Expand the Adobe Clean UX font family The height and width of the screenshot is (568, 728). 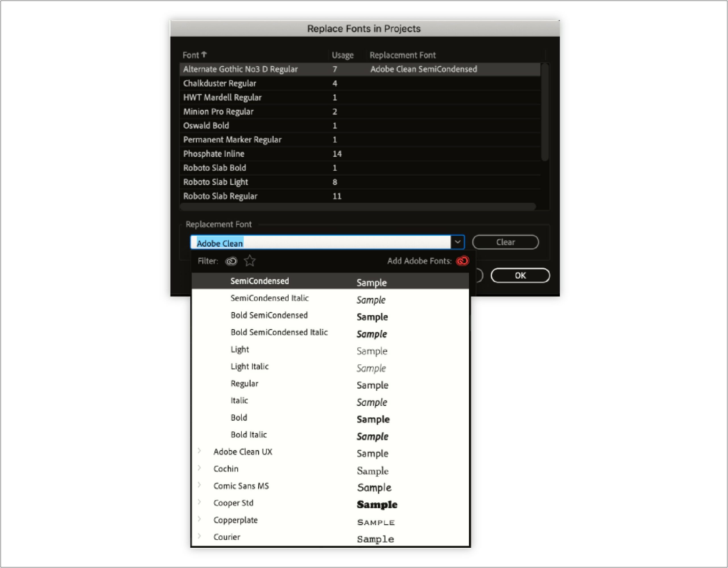click(199, 451)
